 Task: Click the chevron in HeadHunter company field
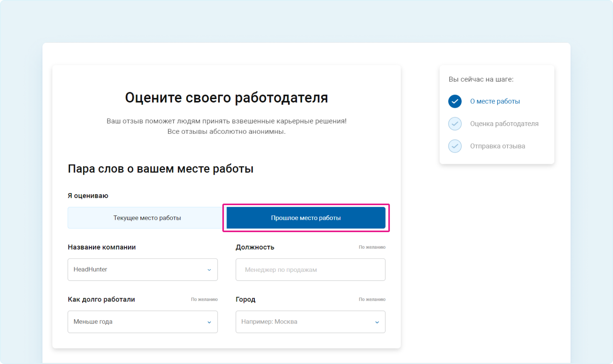(209, 270)
